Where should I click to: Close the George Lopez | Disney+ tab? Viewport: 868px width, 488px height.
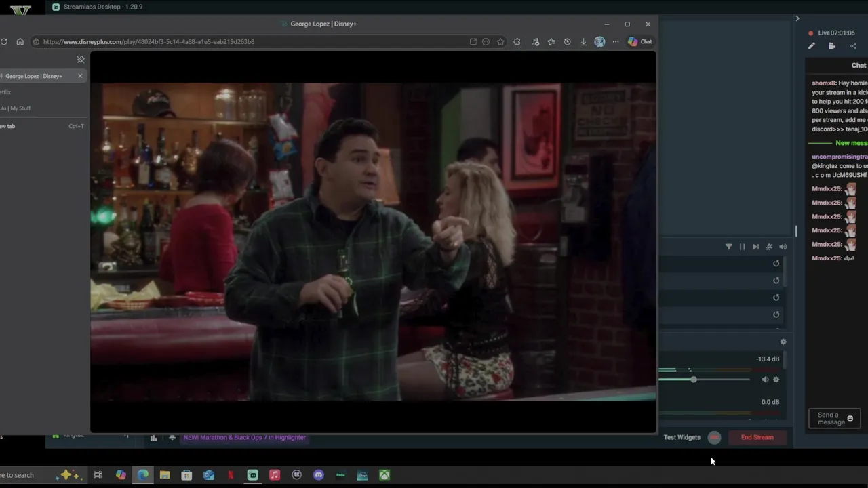click(x=80, y=76)
